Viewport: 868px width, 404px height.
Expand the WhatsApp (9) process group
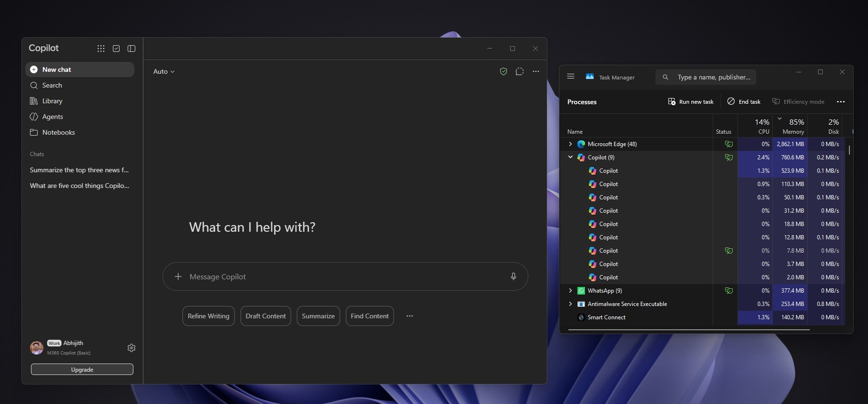570,290
